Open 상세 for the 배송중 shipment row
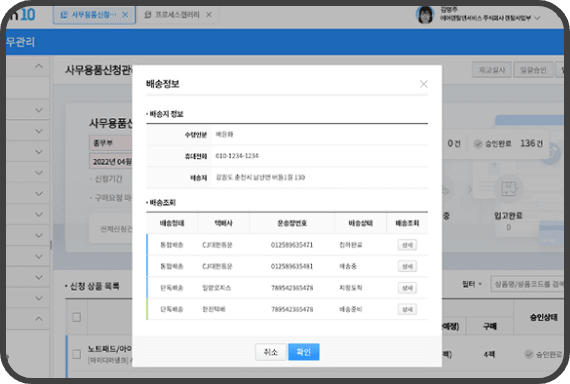Screen dimensions: 570x384 (x=407, y=266)
